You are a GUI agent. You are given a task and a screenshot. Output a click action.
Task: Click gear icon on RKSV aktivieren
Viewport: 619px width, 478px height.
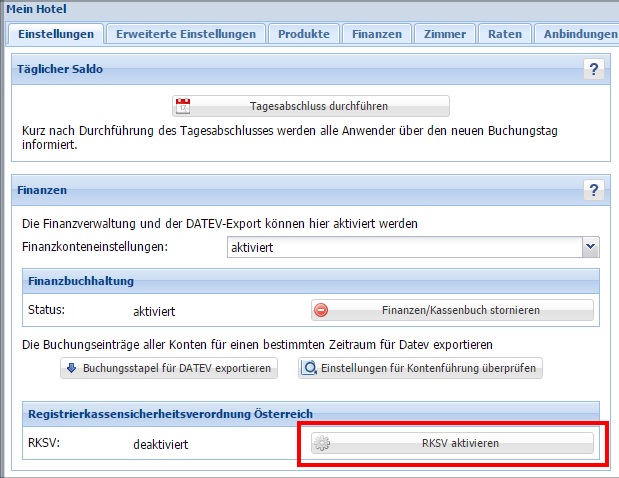322,443
